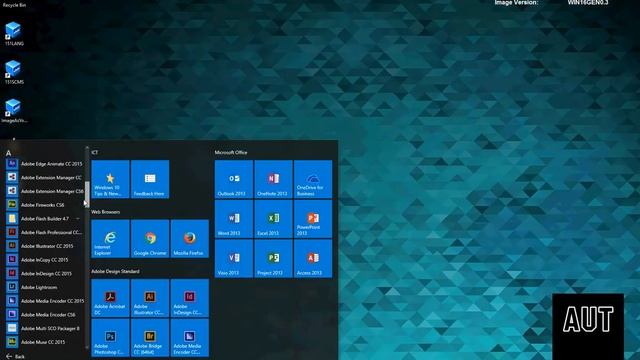Launch Excel 2013 tile
Screen dimensions: 640x360
[x=273, y=219]
